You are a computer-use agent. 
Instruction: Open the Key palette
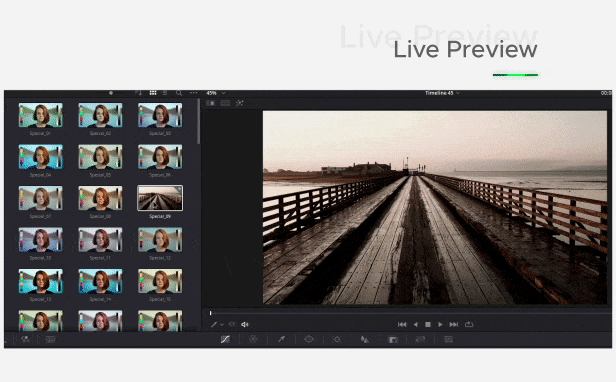click(392, 339)
